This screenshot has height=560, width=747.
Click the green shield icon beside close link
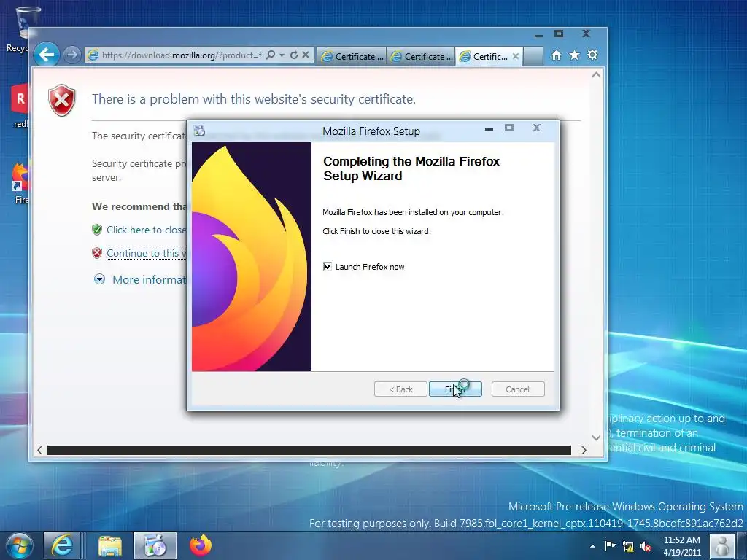(x=97, y=230)
